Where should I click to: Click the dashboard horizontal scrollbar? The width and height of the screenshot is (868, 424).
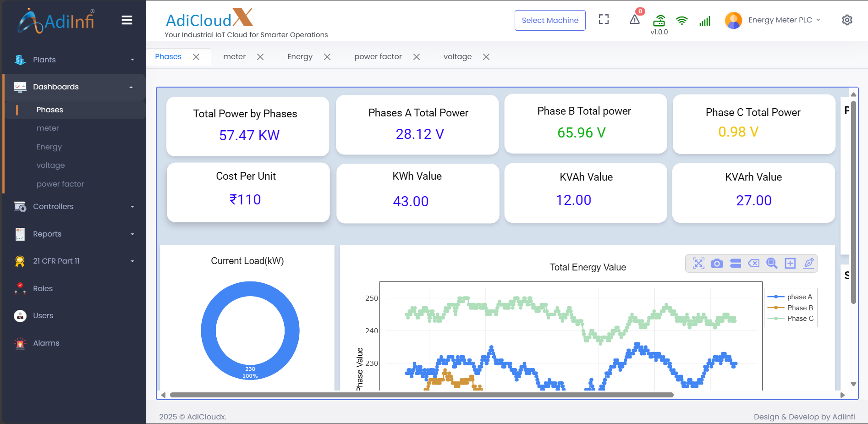coord(422,395)
